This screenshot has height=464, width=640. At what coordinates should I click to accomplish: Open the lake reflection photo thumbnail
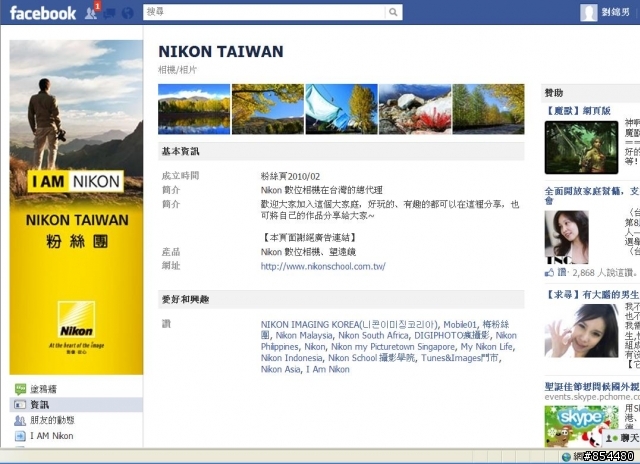point(194,109)
